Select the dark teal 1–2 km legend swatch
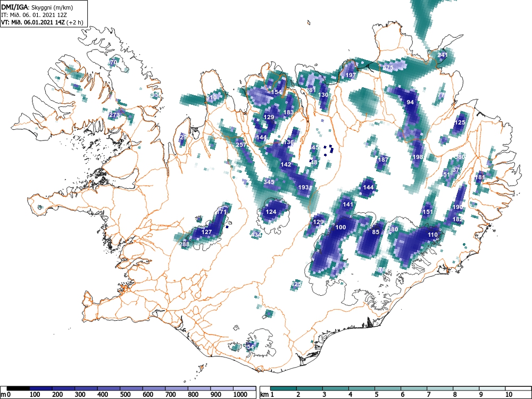 click(x=284, y=388)
